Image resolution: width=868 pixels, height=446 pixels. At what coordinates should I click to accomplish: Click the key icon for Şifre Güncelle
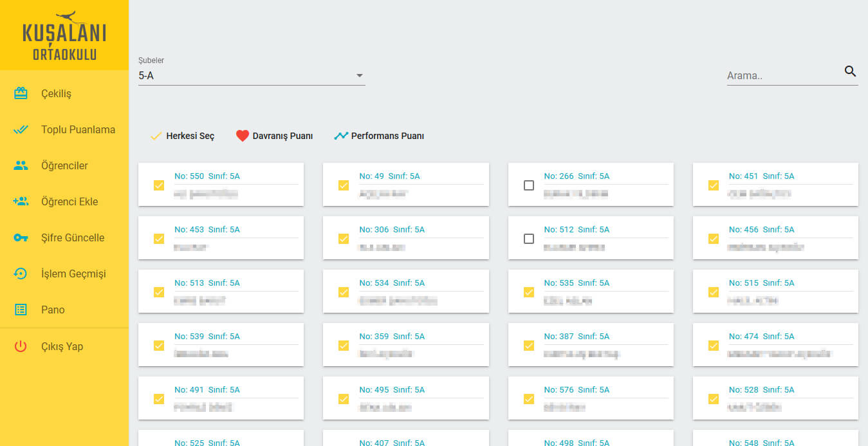tap(21, 237)
